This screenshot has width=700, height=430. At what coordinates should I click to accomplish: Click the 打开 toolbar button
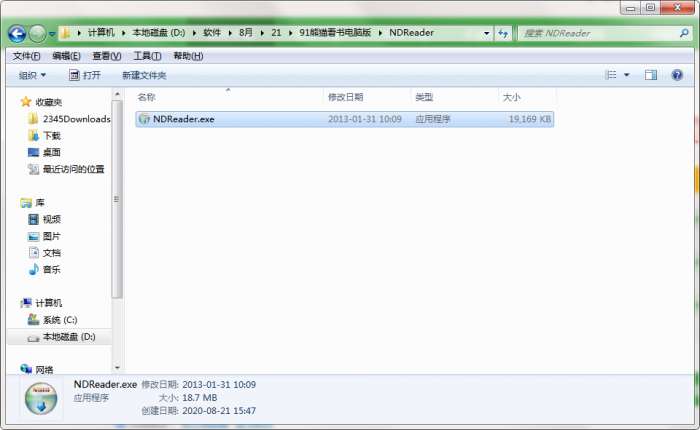[x=85, y=75]
